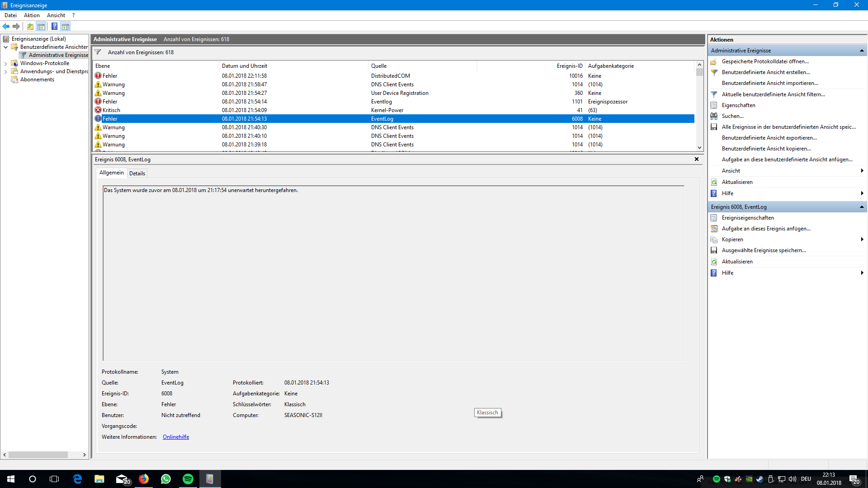
Task: Click Gespeicherte Protokolldatei öffnen
Action: coord(765,61)
